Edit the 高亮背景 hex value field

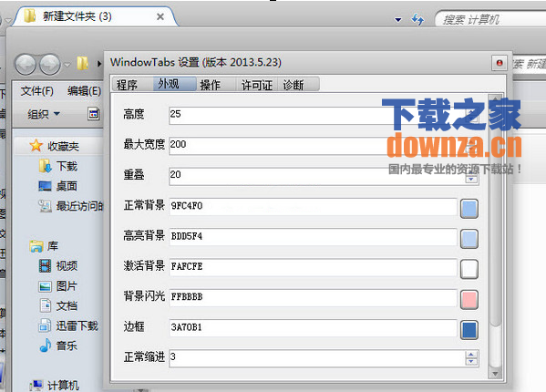313,237
